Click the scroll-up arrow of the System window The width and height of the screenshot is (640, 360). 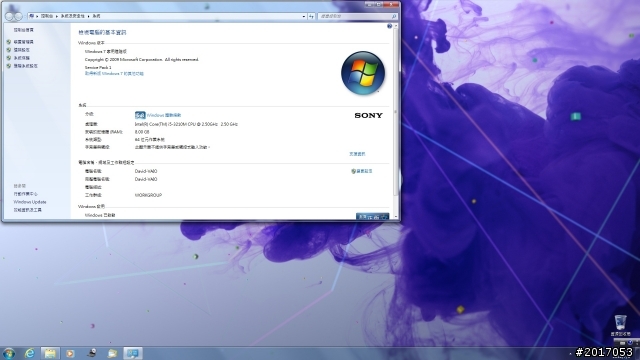(395, 26)
